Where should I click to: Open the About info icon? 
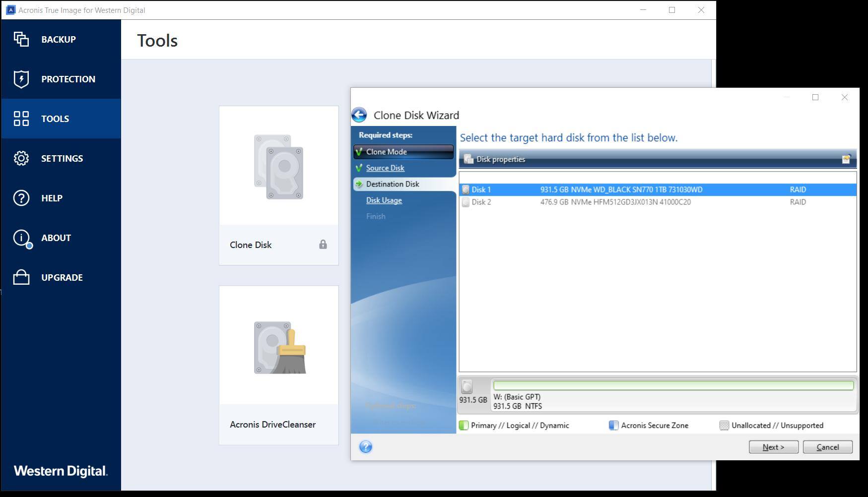pos(21,238)
